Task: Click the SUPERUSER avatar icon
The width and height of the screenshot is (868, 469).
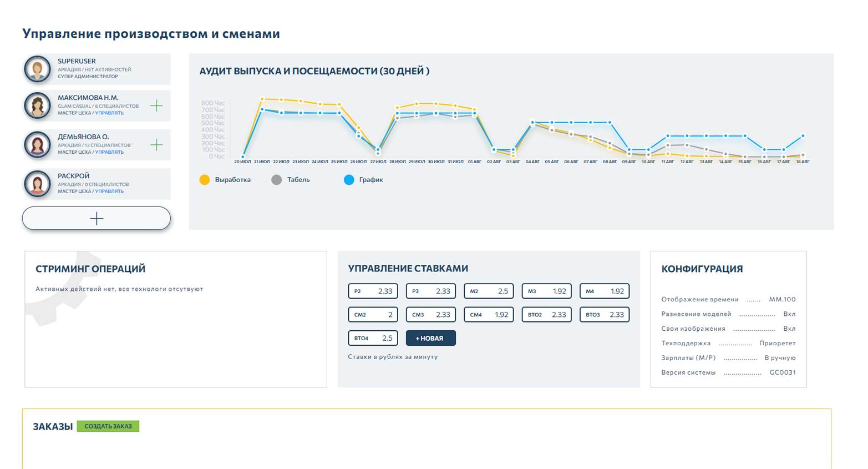Action: coord(38,69)
